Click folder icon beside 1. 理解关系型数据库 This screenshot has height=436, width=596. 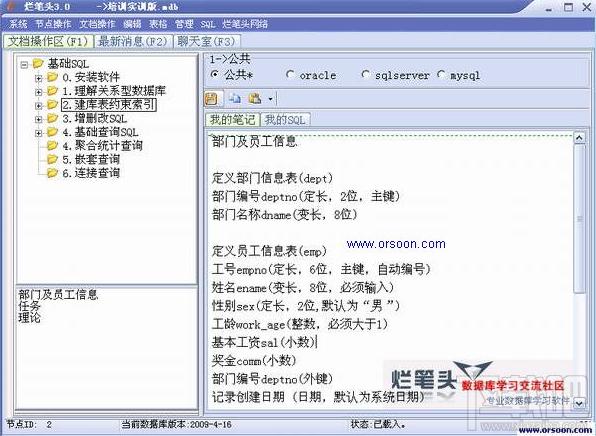[52, 91]
